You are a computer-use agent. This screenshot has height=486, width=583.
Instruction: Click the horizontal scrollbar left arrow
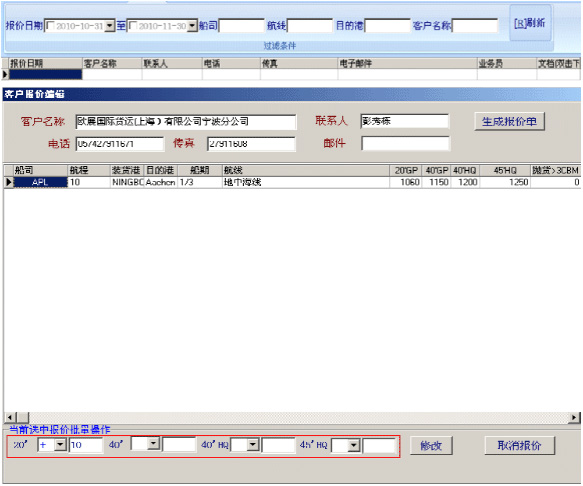click(9, 418)
